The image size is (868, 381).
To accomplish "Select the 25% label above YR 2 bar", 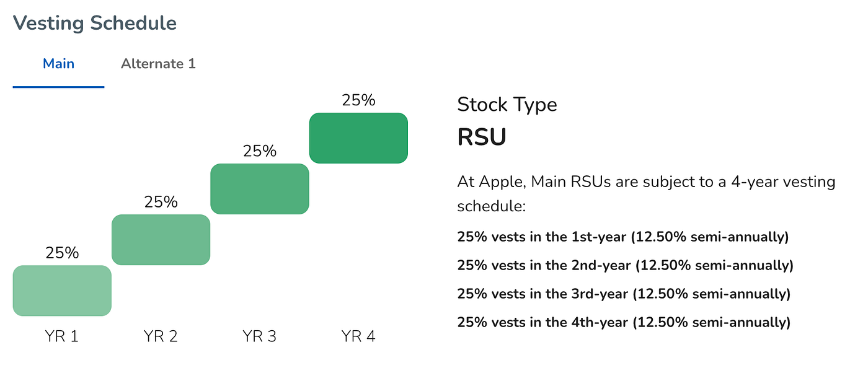I will [x=161, y=202].
